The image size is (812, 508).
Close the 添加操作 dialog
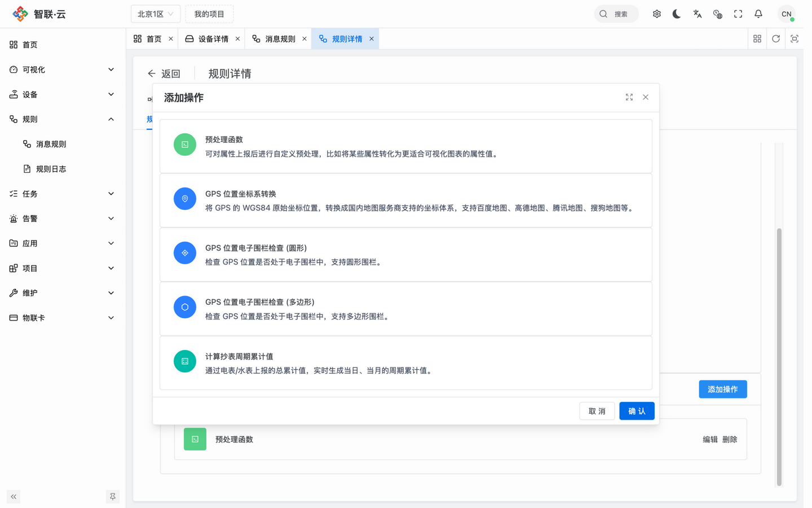(x=646, y=97)
